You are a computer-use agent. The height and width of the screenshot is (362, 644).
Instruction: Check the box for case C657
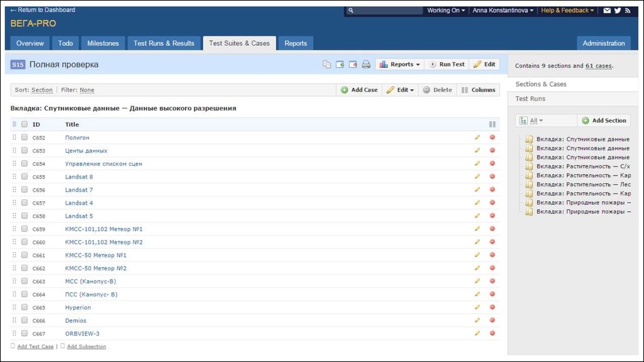(25, 202)
